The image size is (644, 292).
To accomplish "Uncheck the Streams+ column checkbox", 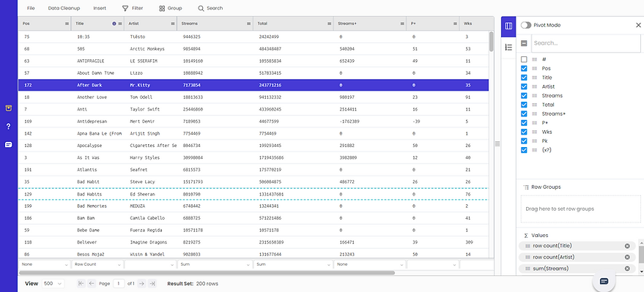I will [524, 113].
